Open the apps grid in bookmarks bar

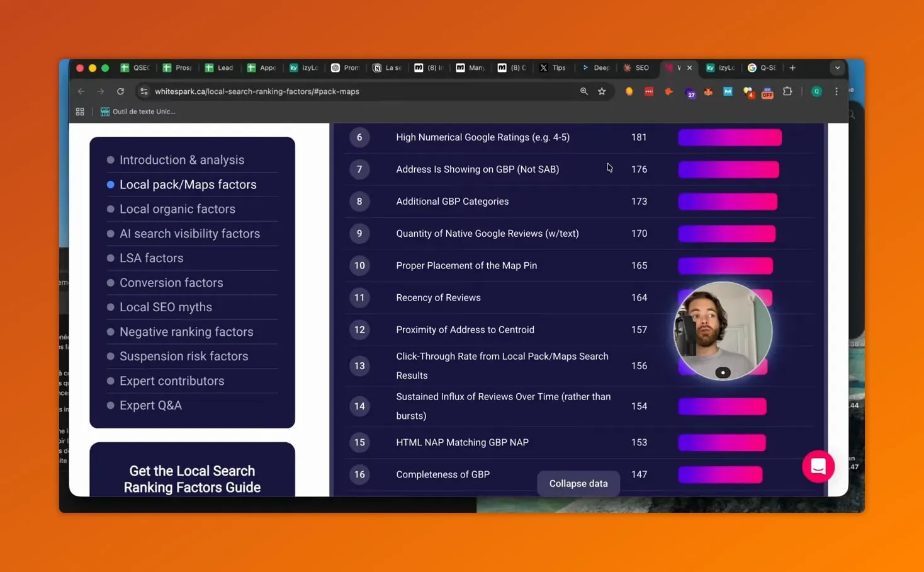[80, 112]
